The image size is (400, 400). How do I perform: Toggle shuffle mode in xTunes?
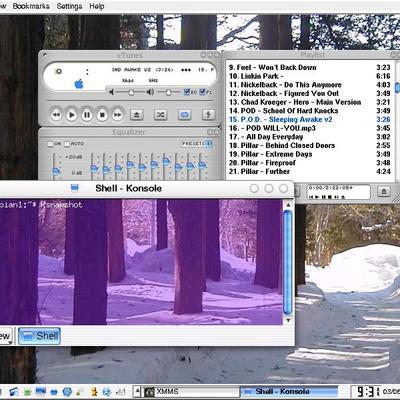click(x=160, y=115)
